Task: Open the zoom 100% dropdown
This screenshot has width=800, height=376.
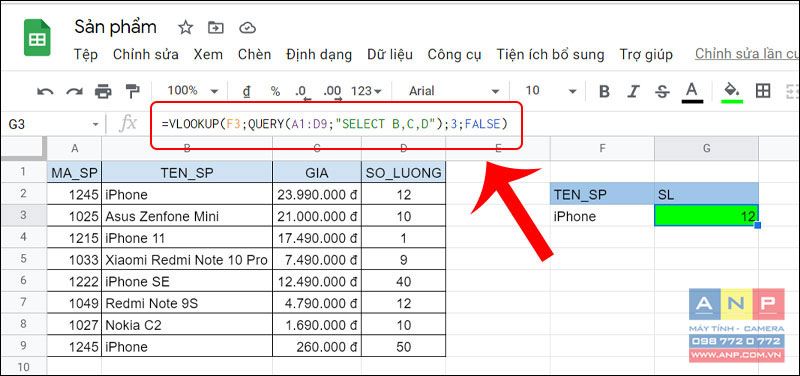Action: click(193, 91)
